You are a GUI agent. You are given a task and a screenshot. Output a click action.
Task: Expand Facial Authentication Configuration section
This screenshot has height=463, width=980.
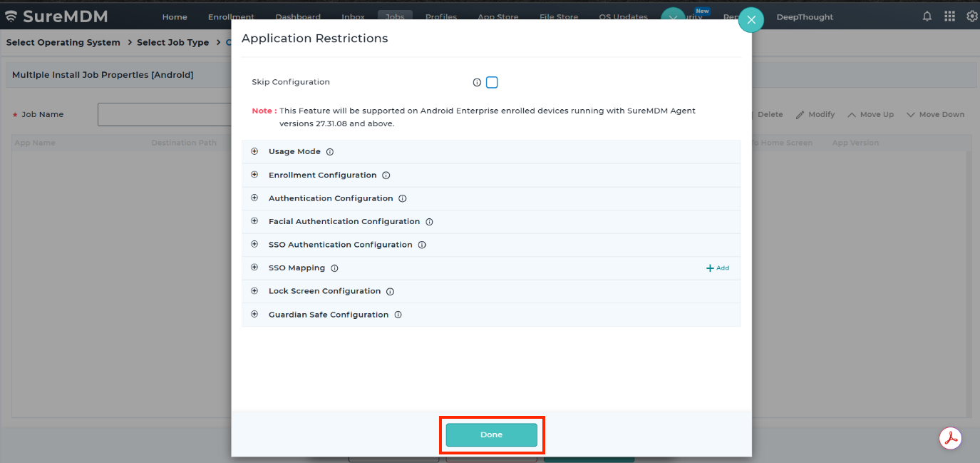[x=254, y=221]
